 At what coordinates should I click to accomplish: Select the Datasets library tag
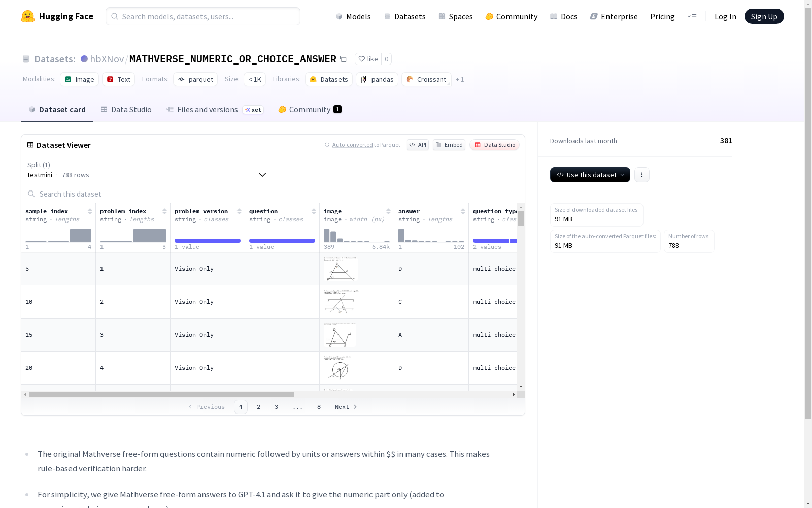[x=329, y=79]
